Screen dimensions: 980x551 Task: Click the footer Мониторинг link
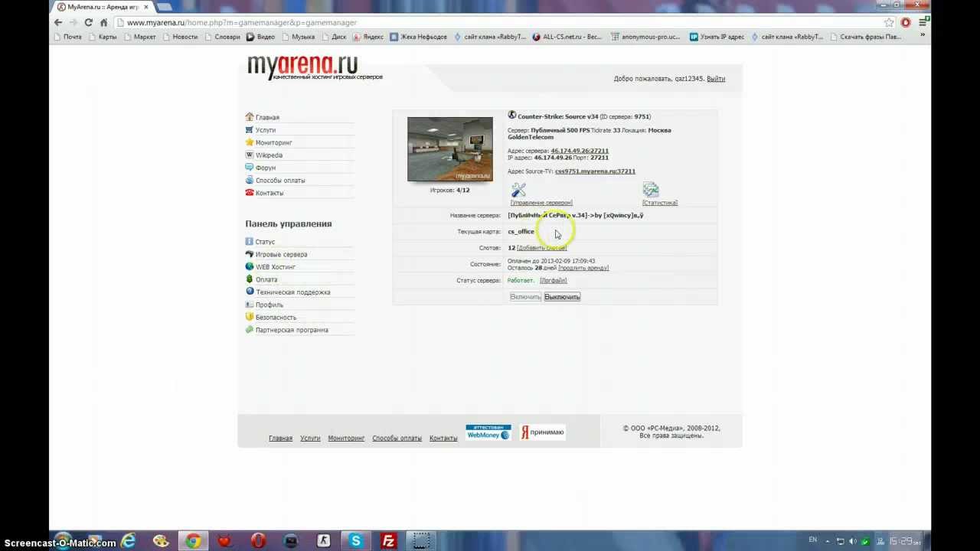346,439
